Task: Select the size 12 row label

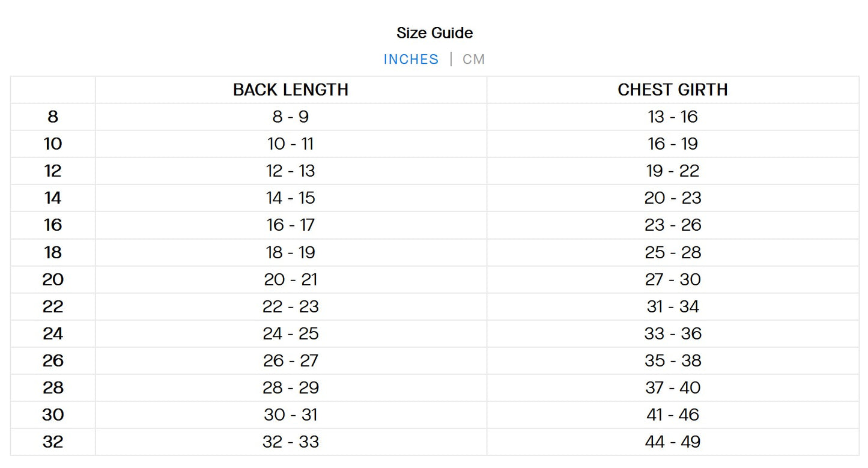Action: click(53, 171)
